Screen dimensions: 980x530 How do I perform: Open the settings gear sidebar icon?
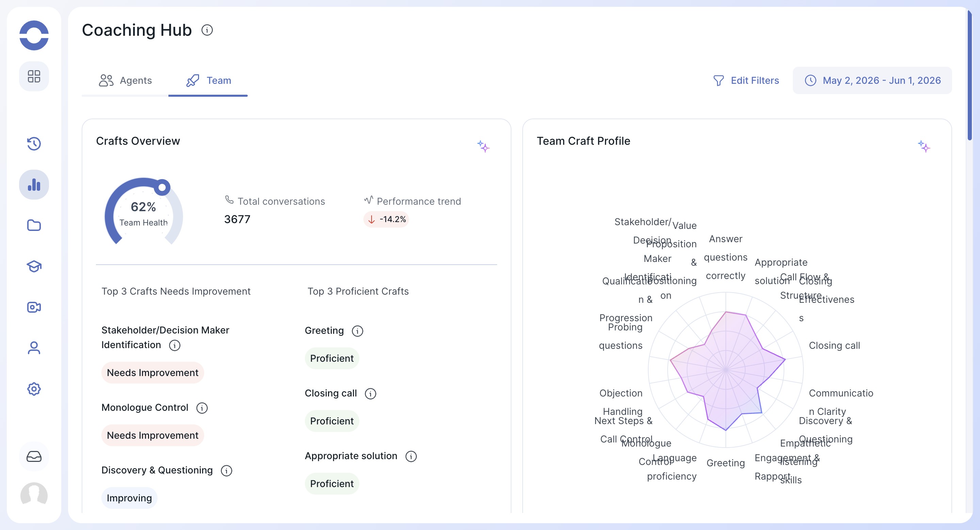[x=34, y=389]
